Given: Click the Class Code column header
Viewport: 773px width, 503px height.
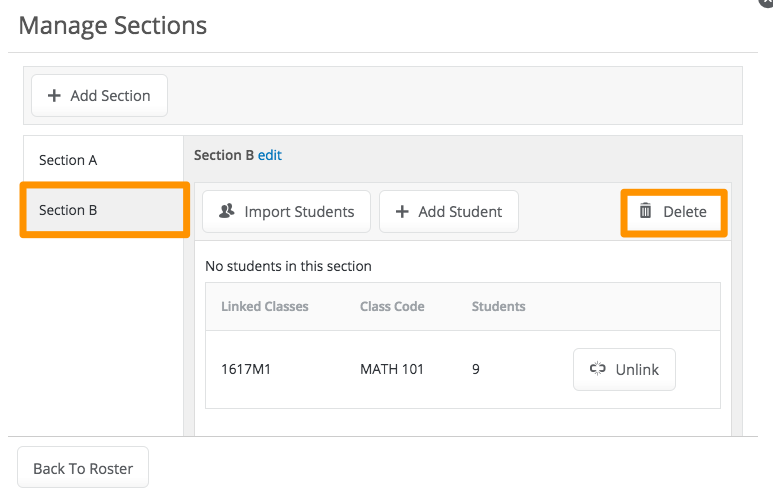Looking at the screenshot, I should [x=392, y=306].
